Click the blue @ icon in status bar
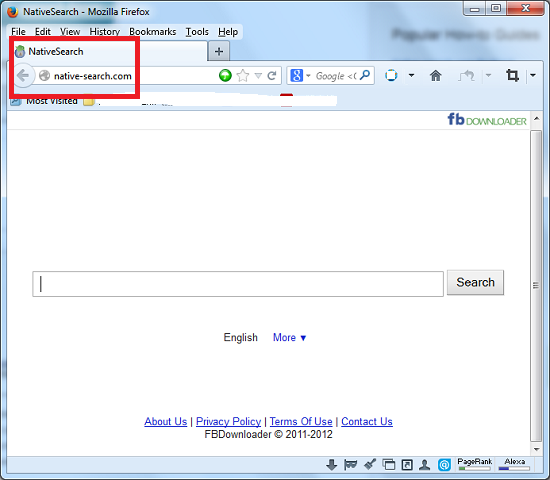This screenshot has width=550, height=480. (444, 465)
